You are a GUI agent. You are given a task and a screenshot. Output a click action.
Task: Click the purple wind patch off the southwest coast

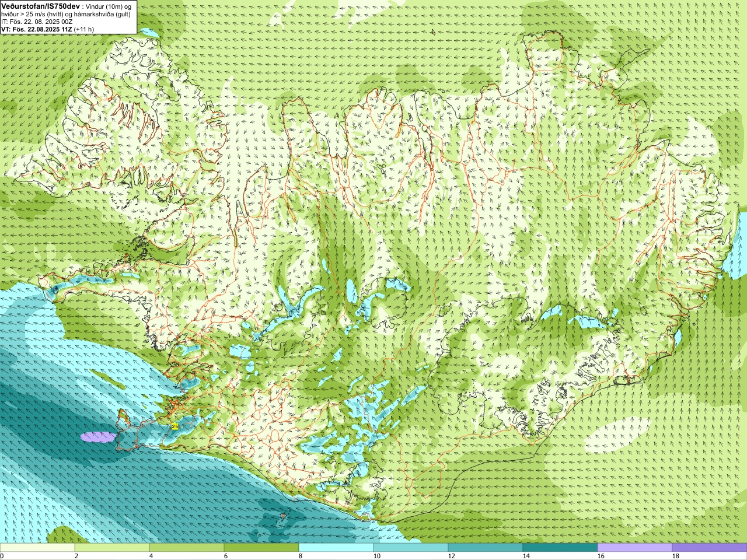click(x=97, y=436)
